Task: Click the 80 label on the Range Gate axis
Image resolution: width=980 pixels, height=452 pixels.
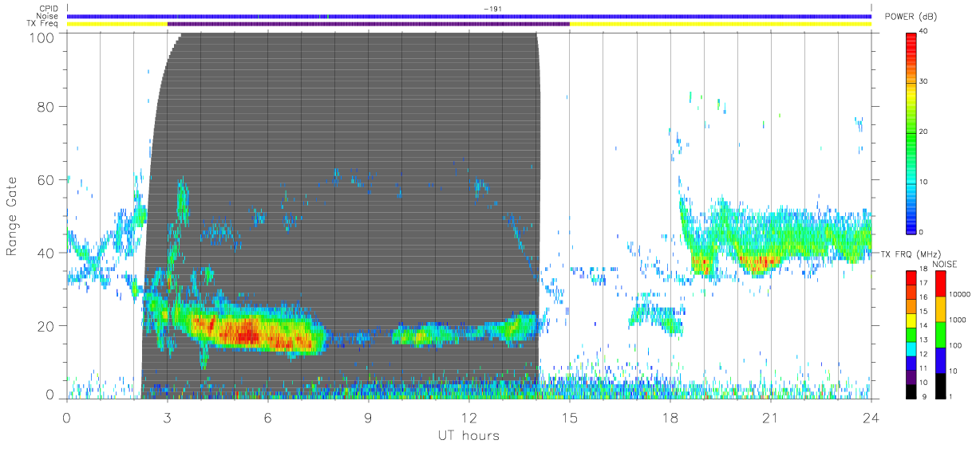Action: click(x=46, y=106)
